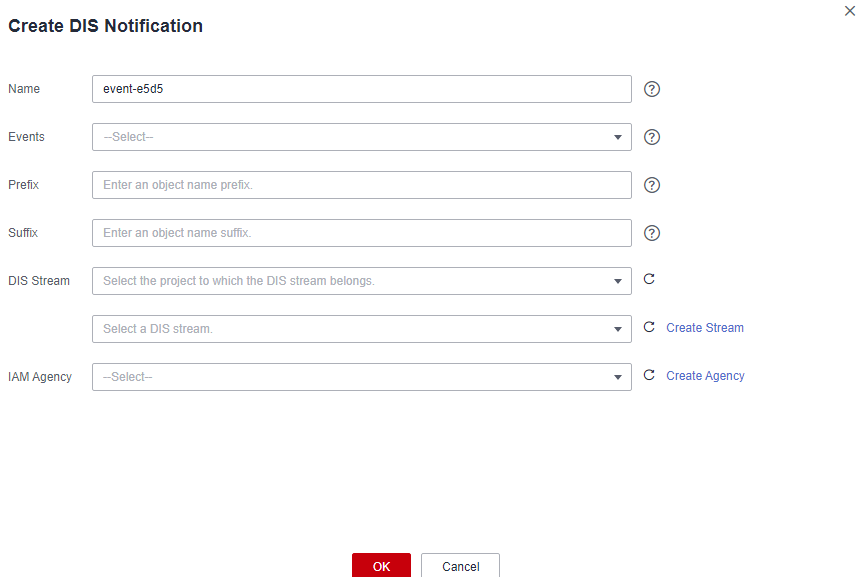Screen dimensions: 860x577
Task: Focus the Name field containing event-e5d5
Action: (x=361, y=89)
